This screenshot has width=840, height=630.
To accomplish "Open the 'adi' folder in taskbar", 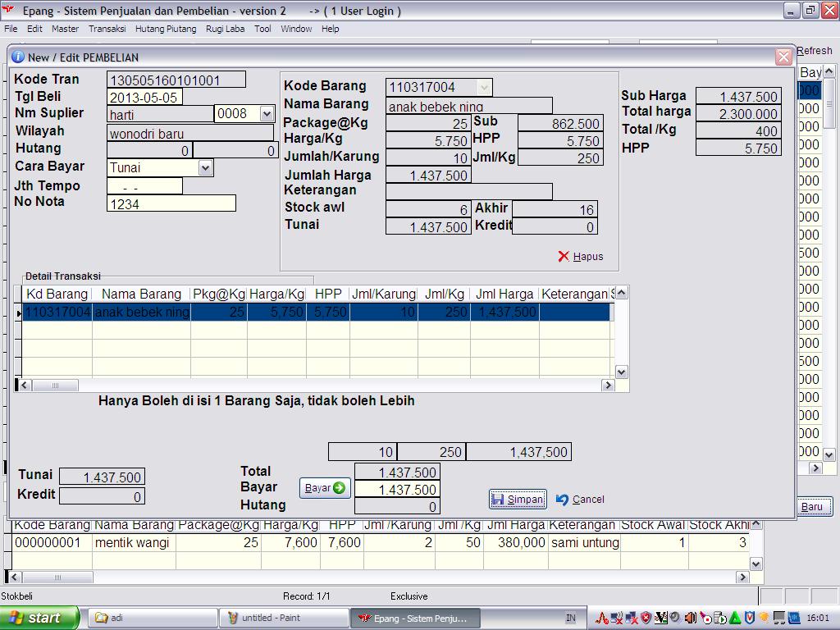I will (x=153, y=618).
